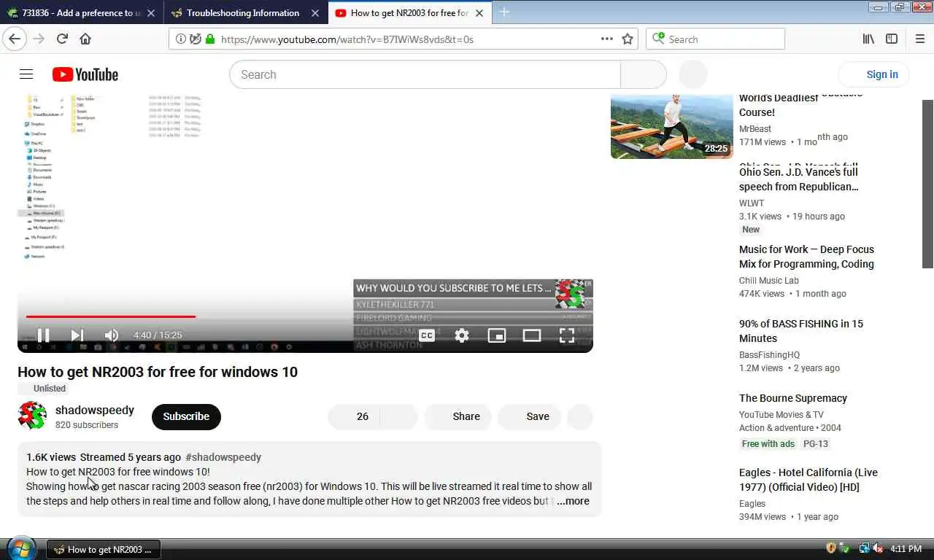Reload the current page
This screenshot has width=934, height=560.
pyautogui.click(x=62, y=39)
